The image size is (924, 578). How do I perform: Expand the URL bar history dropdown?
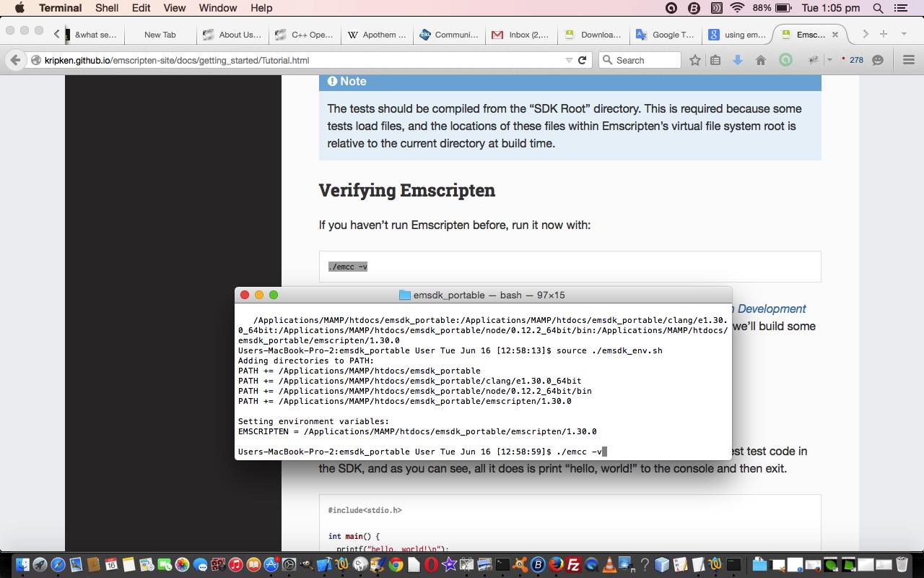coord(568,60)
